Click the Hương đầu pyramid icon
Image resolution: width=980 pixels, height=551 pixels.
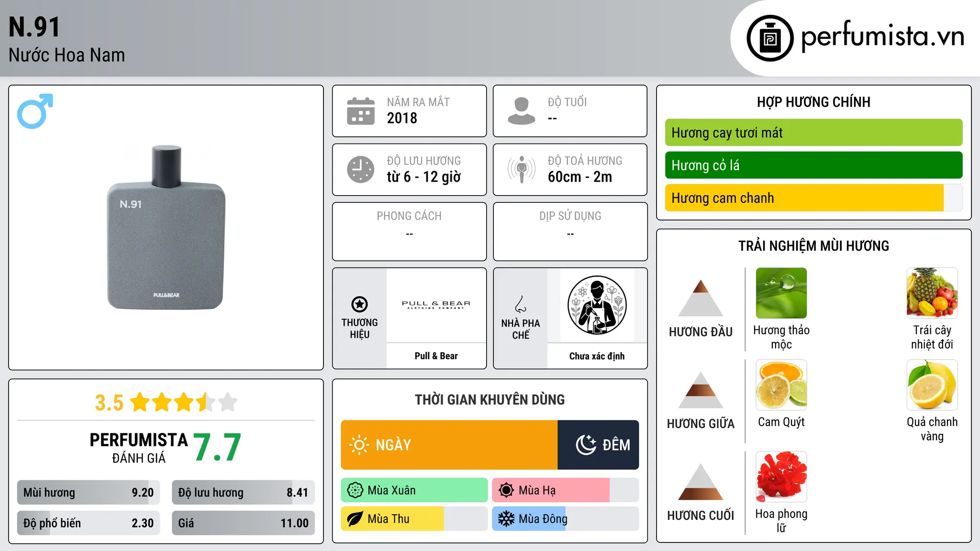coord(701,298)
